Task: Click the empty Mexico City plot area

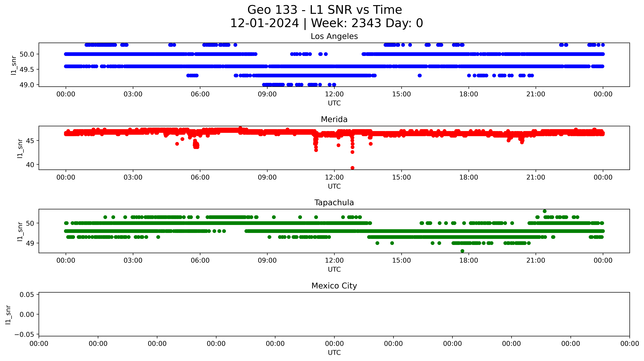Action: (x=334, y=314)
